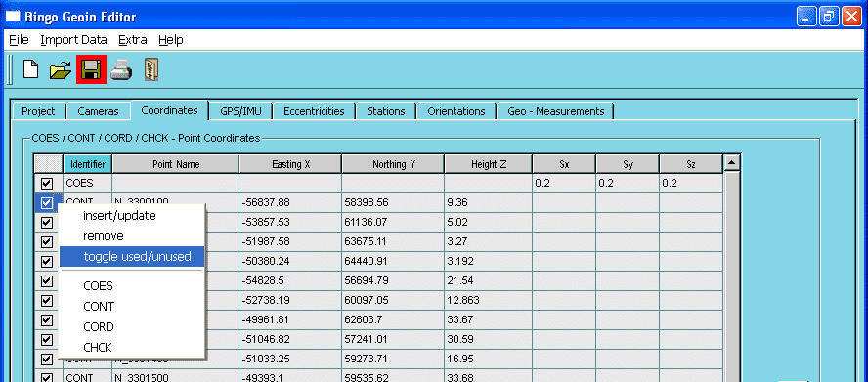Click the Northing Y column header

(393, 164)
